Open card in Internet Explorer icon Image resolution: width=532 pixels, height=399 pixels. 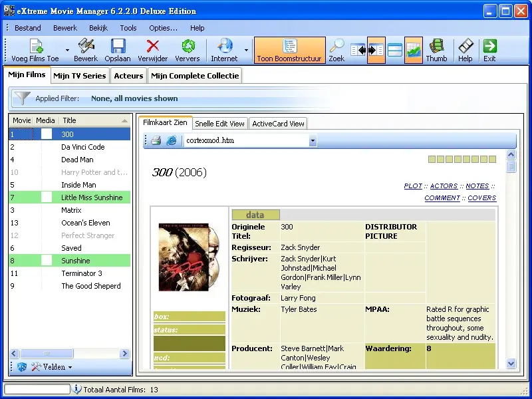click(172, 140)
